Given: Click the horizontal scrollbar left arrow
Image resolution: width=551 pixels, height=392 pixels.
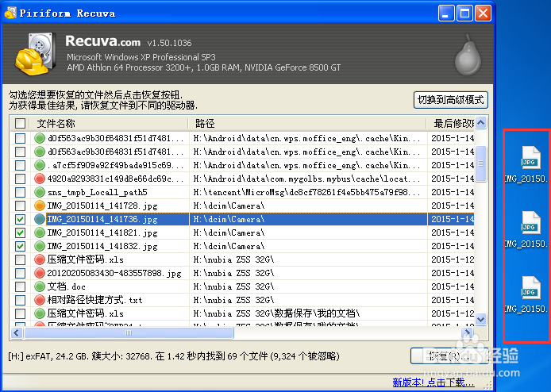Looking at the screenshot, I should coord(17,332).
